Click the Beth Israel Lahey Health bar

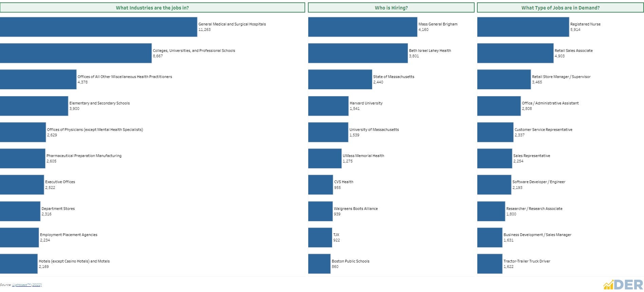[358, 53]
